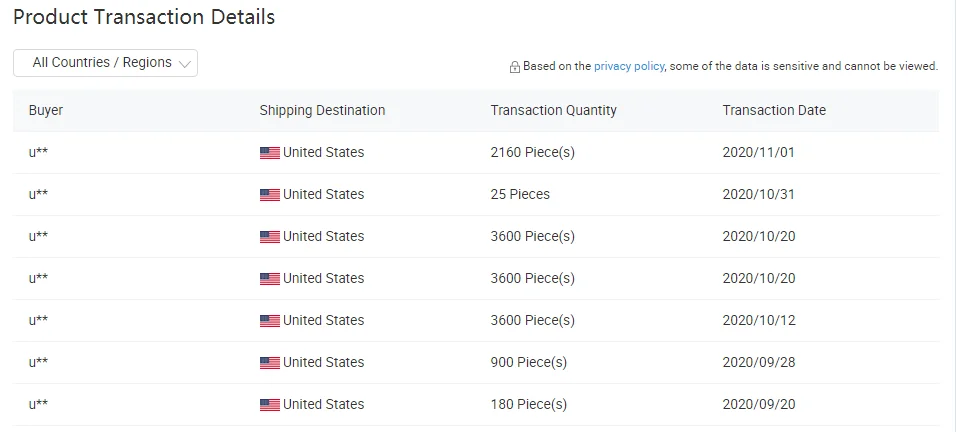
Task: Select the 2020/10/31 transaction date
Action: pos(758,194)
